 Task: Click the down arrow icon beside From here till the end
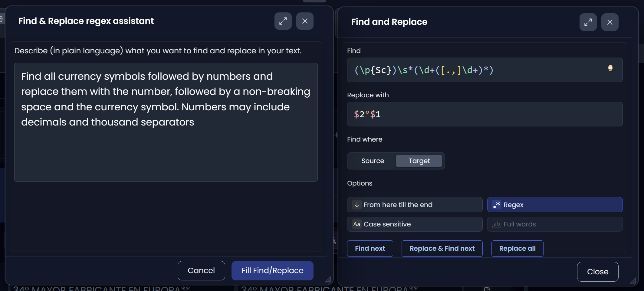click(356, 205)
